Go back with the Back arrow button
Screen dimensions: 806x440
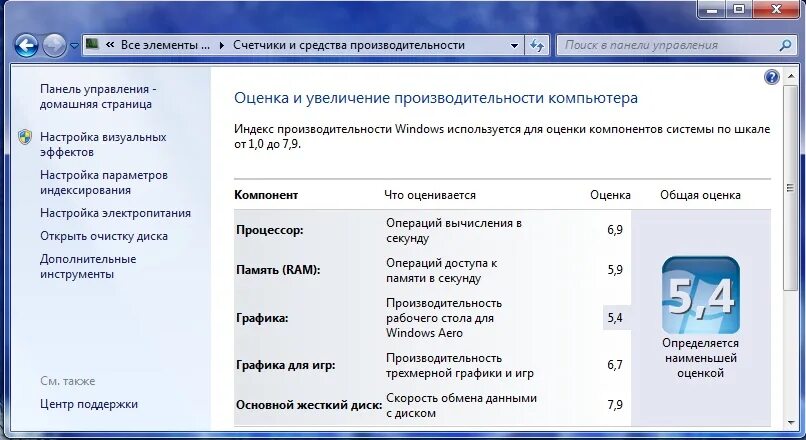click(26, 46)
